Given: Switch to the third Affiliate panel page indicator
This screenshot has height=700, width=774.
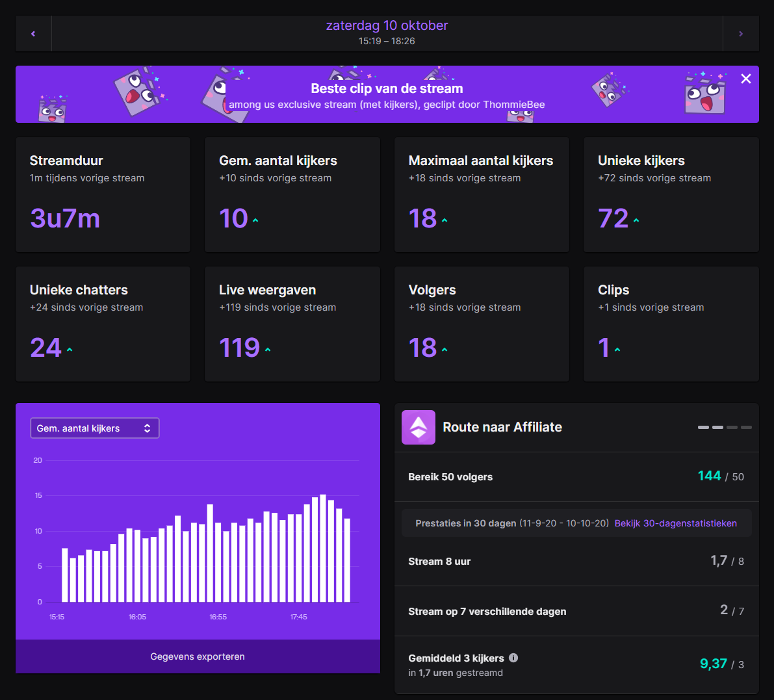Looking at the screenshot, I should [x=732, y=427].
